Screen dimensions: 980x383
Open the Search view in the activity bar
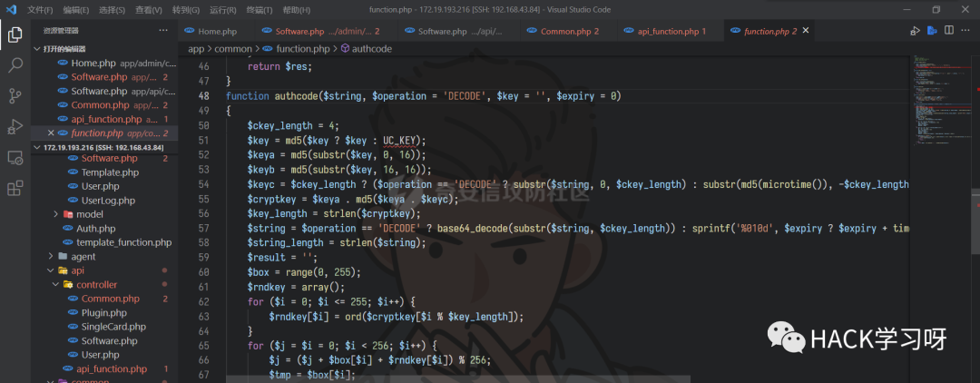15,65
